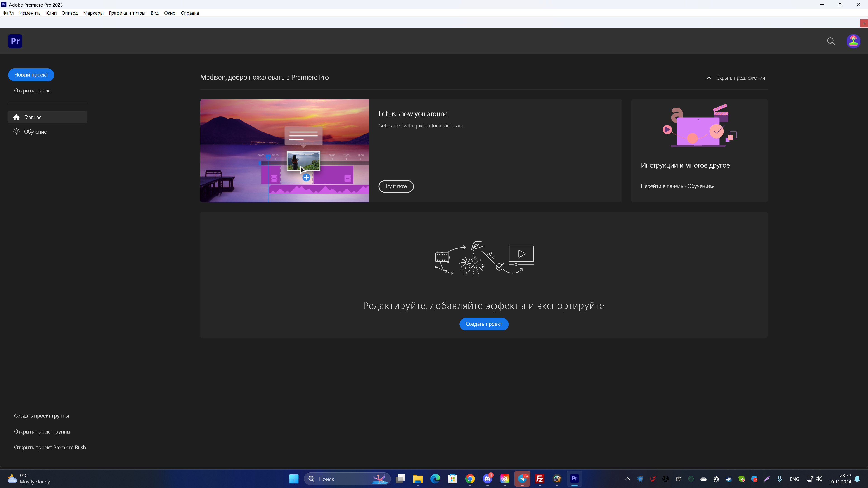Click the sunset tutorial thumbnail image
This screenshot has width=868, height=488.
click(x=284, y=151)
